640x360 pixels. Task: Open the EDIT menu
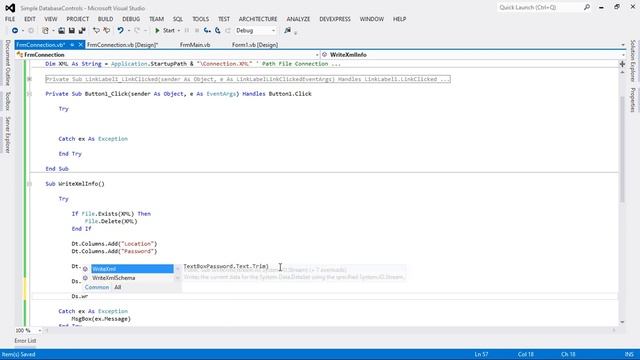pyautogui.click(x=30, y=19)
